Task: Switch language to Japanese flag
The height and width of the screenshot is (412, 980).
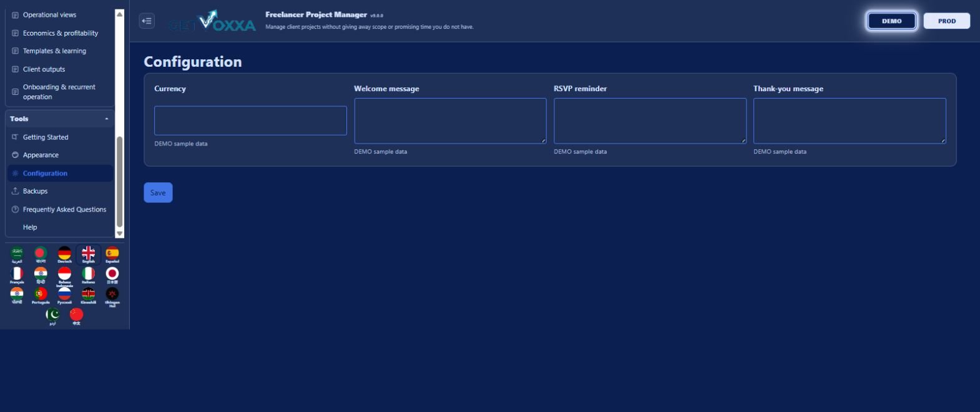Action: click(x=112, y=275)
